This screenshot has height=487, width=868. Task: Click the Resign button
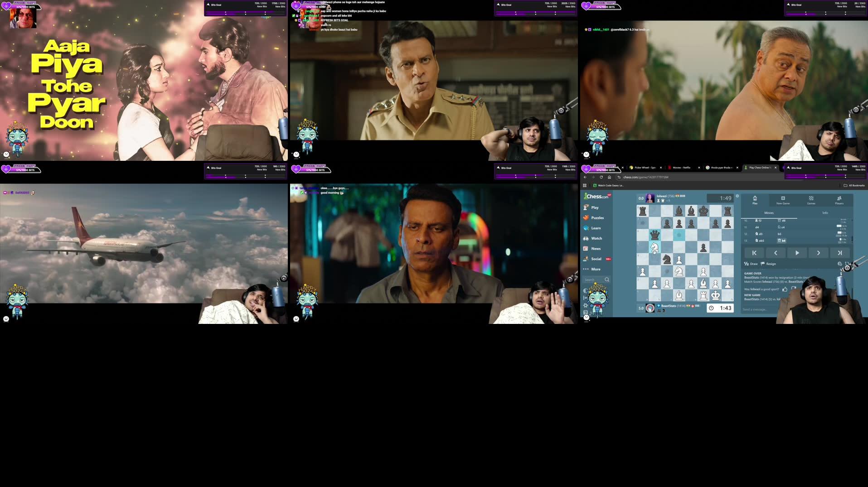point(768,264)
